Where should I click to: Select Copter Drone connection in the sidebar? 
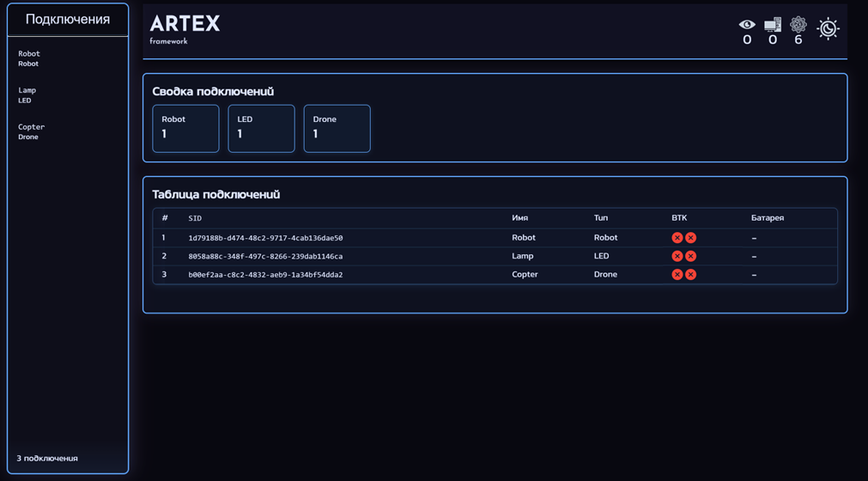coord(31,131)
